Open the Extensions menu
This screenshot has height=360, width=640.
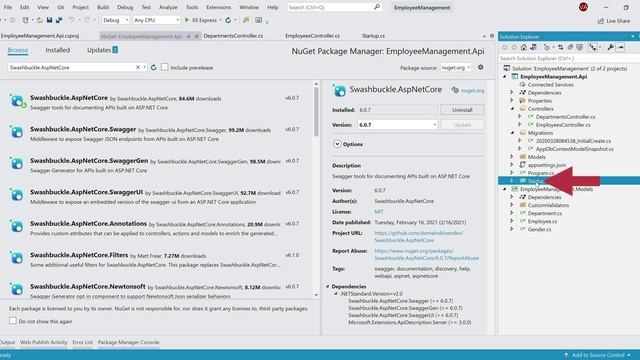pyautogui.click(x=218, y=7)
